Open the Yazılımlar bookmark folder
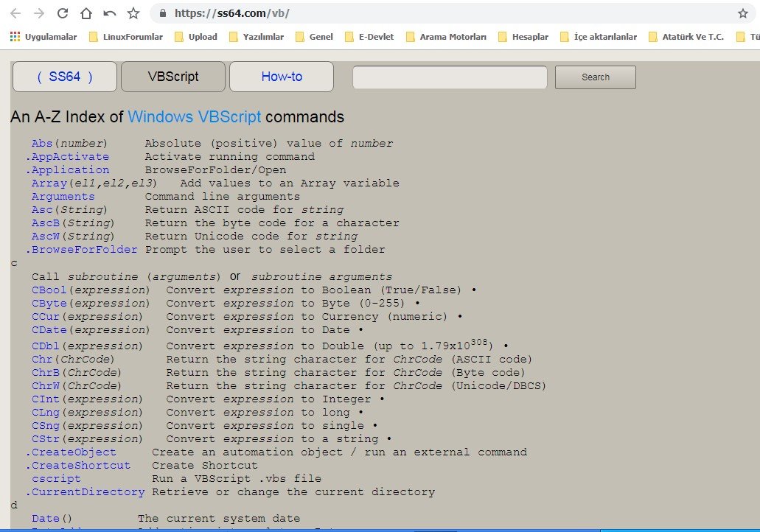760x532 pixels. click(x=257, y=37)
